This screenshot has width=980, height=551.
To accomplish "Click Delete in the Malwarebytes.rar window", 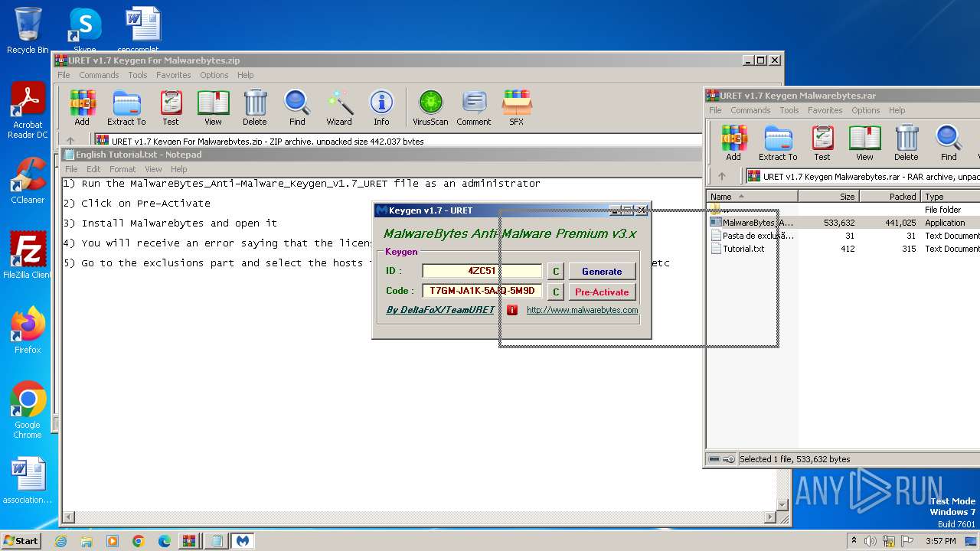I will pos(906,143).
